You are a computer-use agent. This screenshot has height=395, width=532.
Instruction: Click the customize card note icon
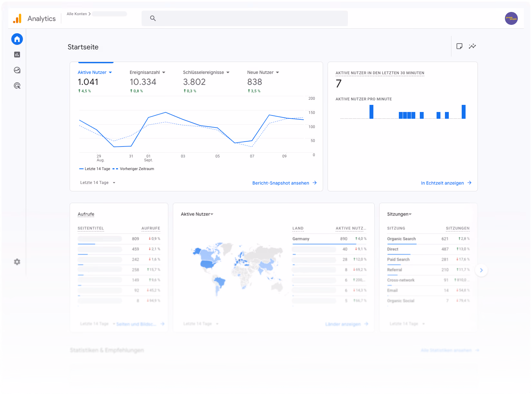(459, 46)
